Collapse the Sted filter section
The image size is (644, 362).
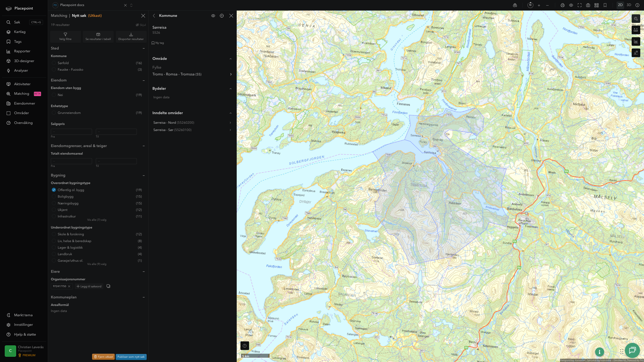click(x=144, y=48)
